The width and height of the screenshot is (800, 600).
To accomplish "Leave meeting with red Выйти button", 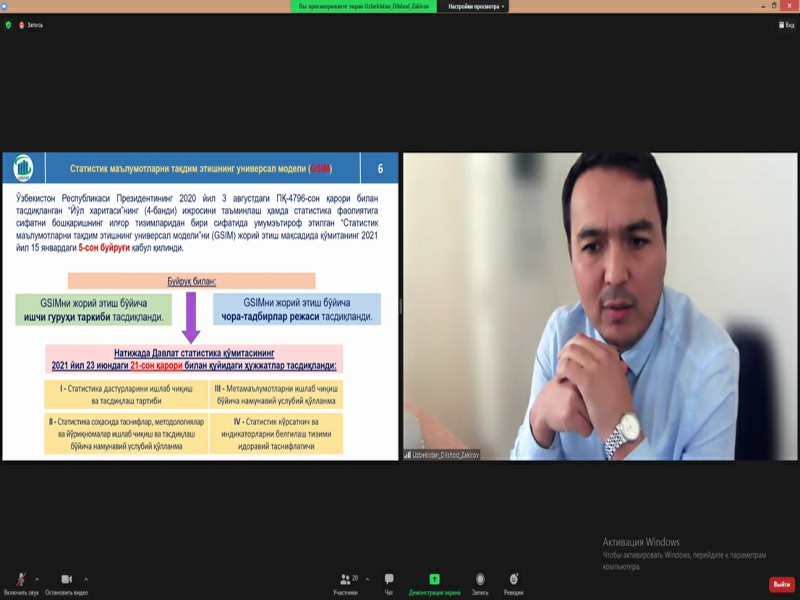I will 781,584.
